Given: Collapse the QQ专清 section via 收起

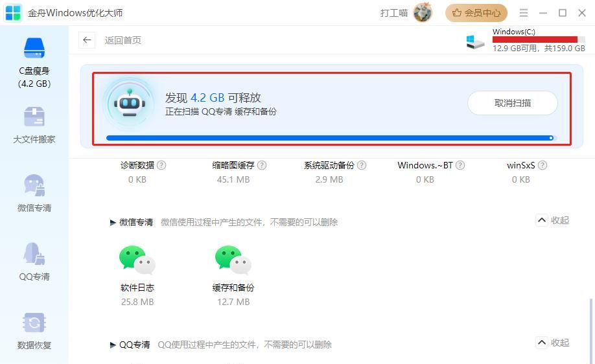Looking at the screenshot, I should tap(552, 343).
